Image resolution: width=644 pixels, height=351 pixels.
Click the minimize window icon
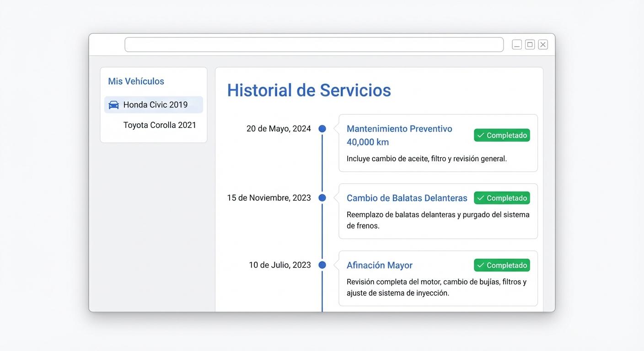pyautogui.click(x=516, y=44)
